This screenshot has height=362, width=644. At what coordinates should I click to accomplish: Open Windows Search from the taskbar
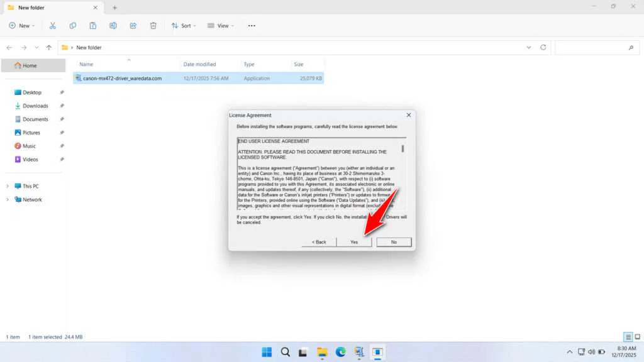point(285,352)
